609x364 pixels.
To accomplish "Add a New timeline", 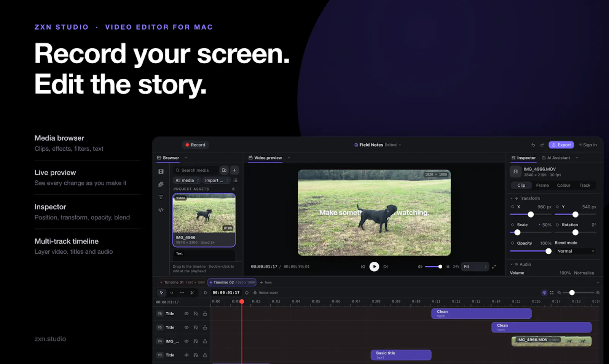I will pyautogui.click(x=266, y=283).
